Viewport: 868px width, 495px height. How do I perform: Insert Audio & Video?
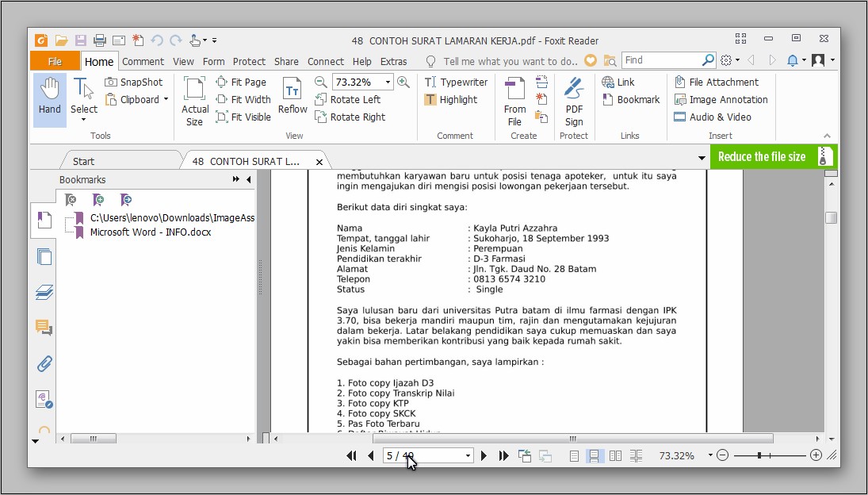[713, 117]
